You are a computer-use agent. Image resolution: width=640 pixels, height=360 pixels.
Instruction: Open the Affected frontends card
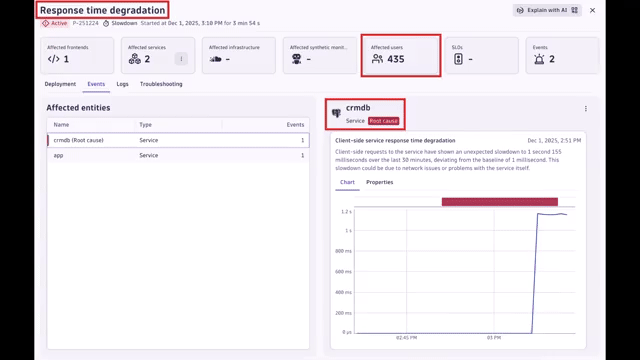(x=77, y=55)
